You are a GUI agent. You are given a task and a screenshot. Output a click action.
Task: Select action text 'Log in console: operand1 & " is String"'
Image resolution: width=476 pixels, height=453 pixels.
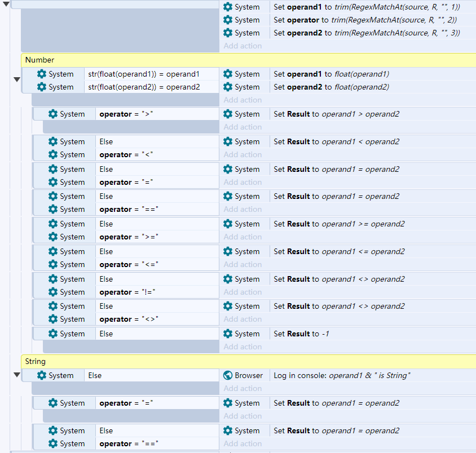pos(342,375)
